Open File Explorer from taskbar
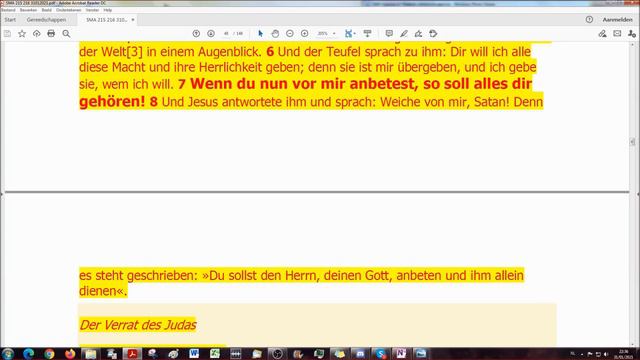This screenshot has height=360, width=640. tap(91, 353)
